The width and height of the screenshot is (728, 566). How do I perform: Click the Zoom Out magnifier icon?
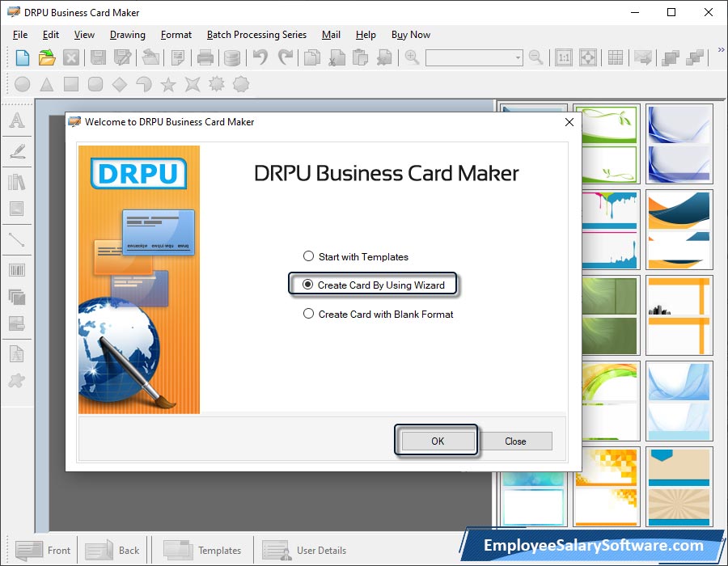535,58
